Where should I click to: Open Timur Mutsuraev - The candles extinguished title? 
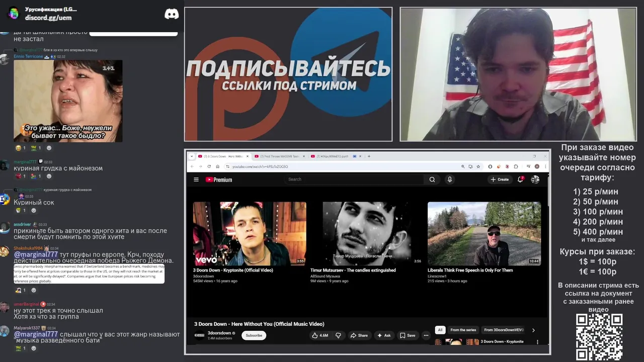point(353,270)
